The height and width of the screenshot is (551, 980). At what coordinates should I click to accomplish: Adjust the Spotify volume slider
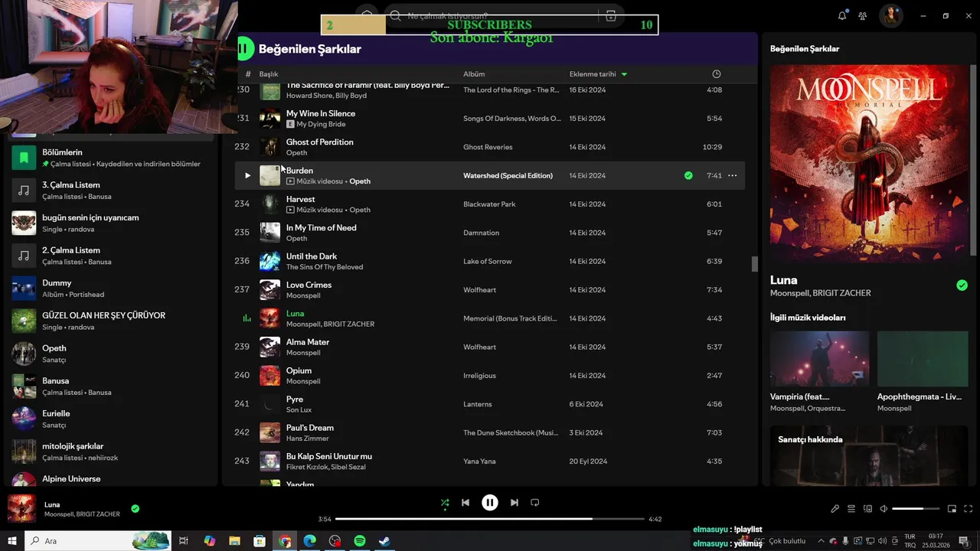click(x=916, y=509)
